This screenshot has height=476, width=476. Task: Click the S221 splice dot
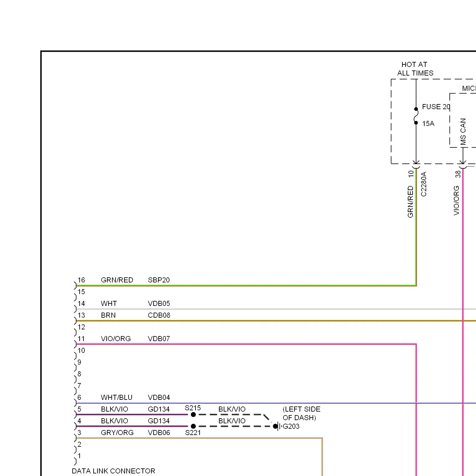193,426
